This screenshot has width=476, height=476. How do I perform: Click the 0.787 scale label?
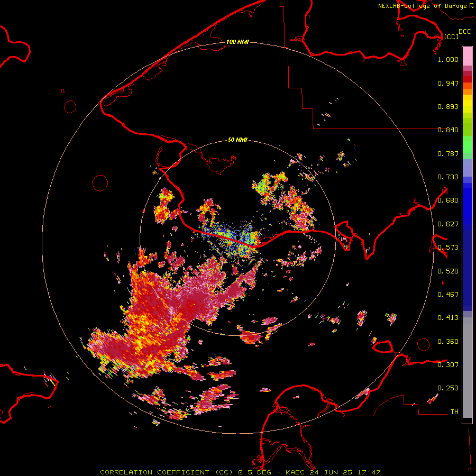(x=448, y=153)
